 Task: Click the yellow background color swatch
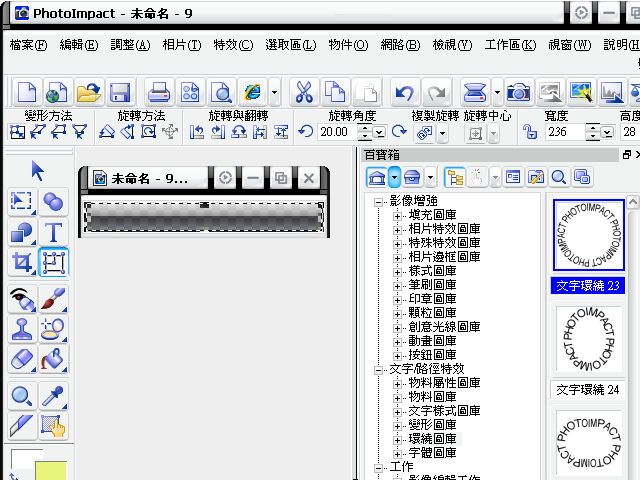pos(51,471)
